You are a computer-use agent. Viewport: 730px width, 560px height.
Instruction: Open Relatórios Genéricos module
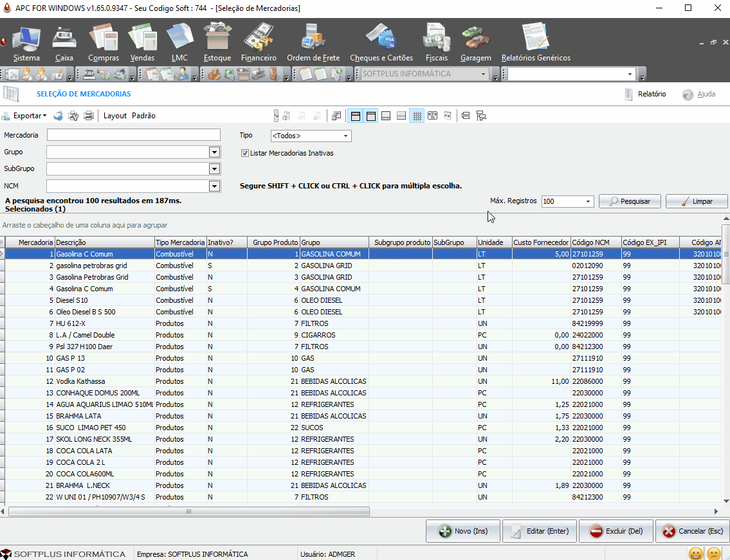click(x=535, y=43)
